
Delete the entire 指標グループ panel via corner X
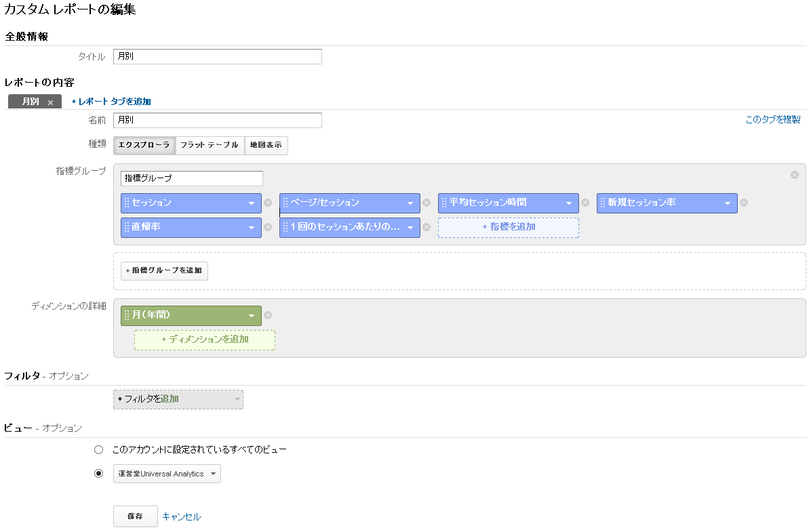pos(795,175)
